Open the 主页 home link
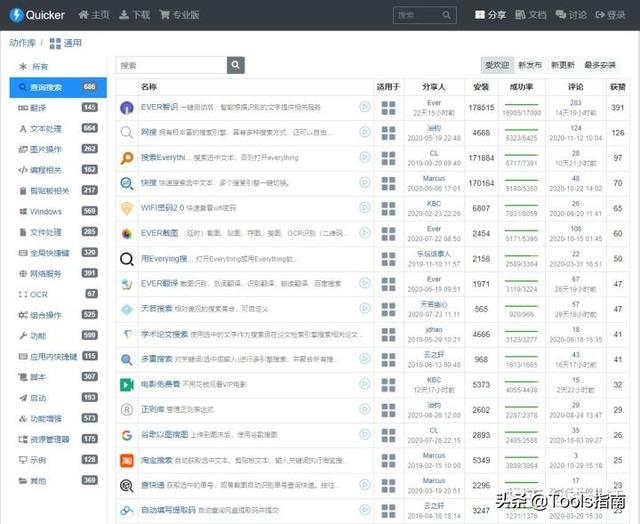This screenshot has height=524, width=640. [x=94, y=15]
